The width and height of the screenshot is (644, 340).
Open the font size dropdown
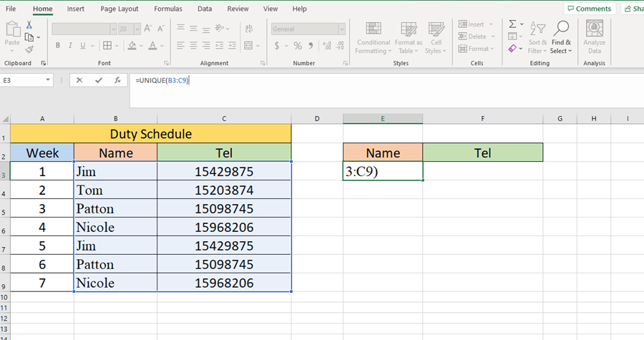pos(137,29)
